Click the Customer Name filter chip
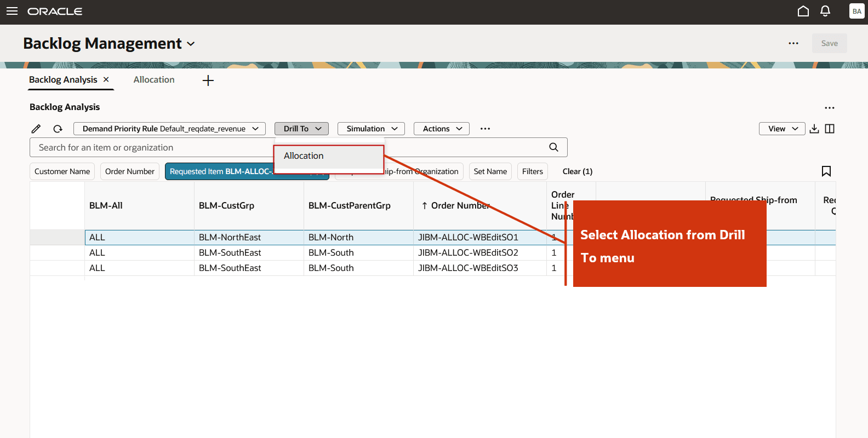 tap(62, 171)
